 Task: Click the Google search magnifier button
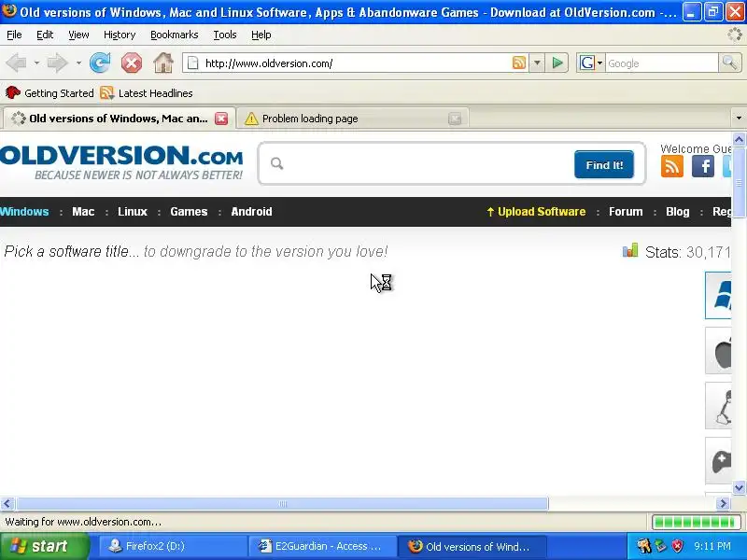pos(729,63)
